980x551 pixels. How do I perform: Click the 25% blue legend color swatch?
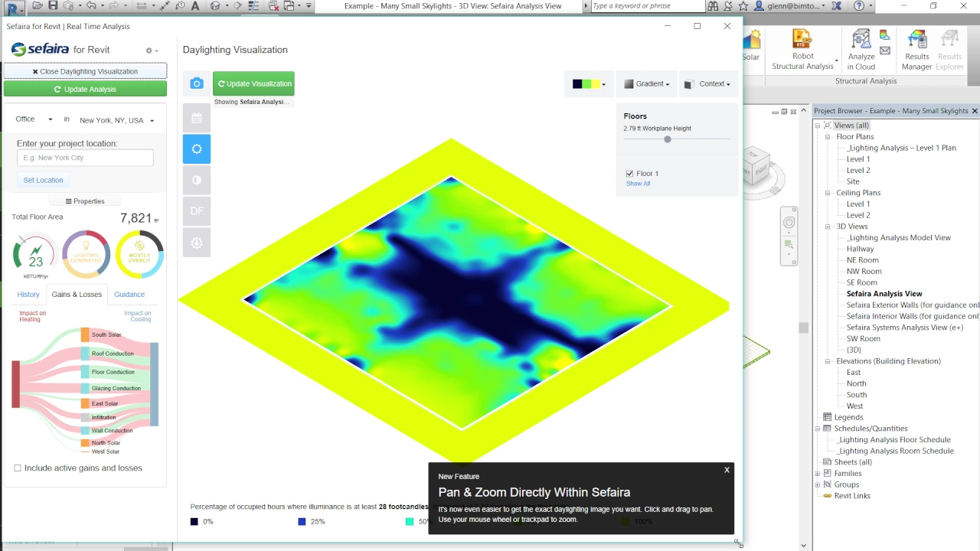point(302,522)
